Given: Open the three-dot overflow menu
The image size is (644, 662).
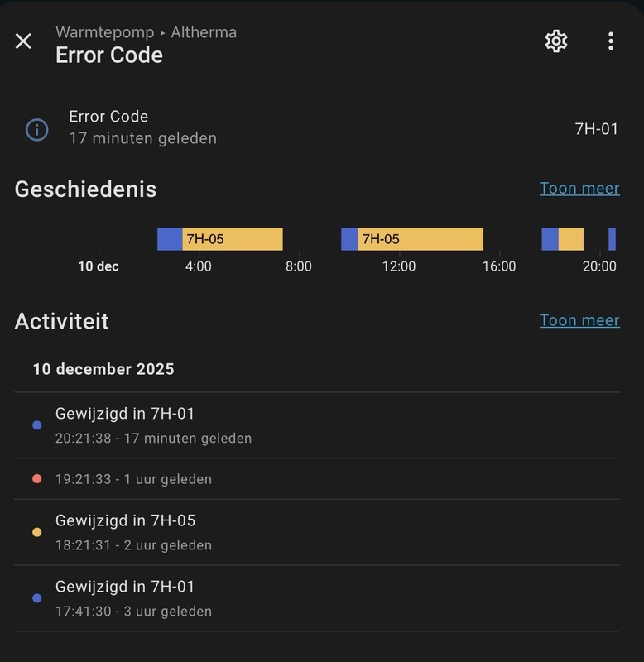Looking at the screenshot, I should tap(611, 39).
